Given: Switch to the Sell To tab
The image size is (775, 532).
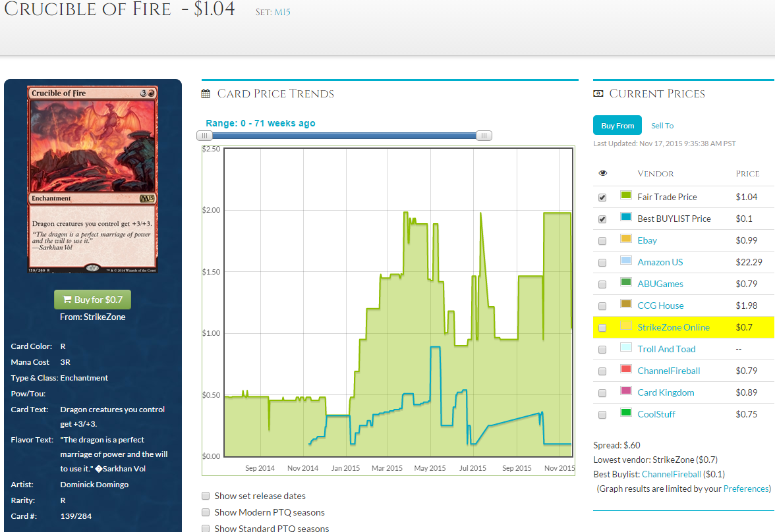Looking at the screenshot, I should point(662,126).
